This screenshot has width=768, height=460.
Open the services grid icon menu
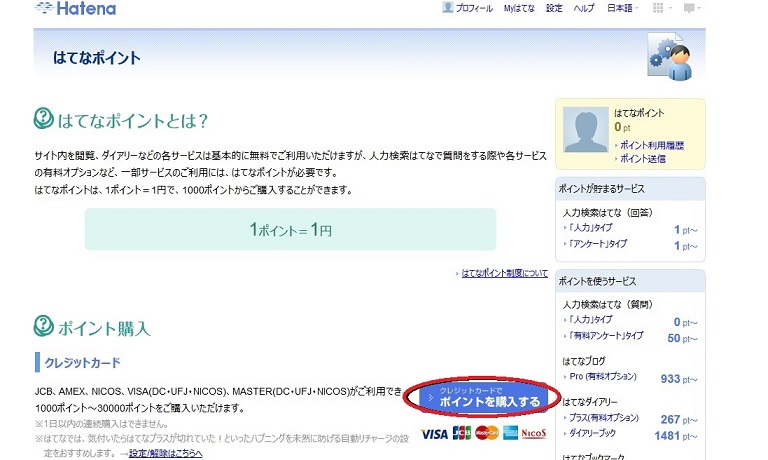[x=662, y=8]
